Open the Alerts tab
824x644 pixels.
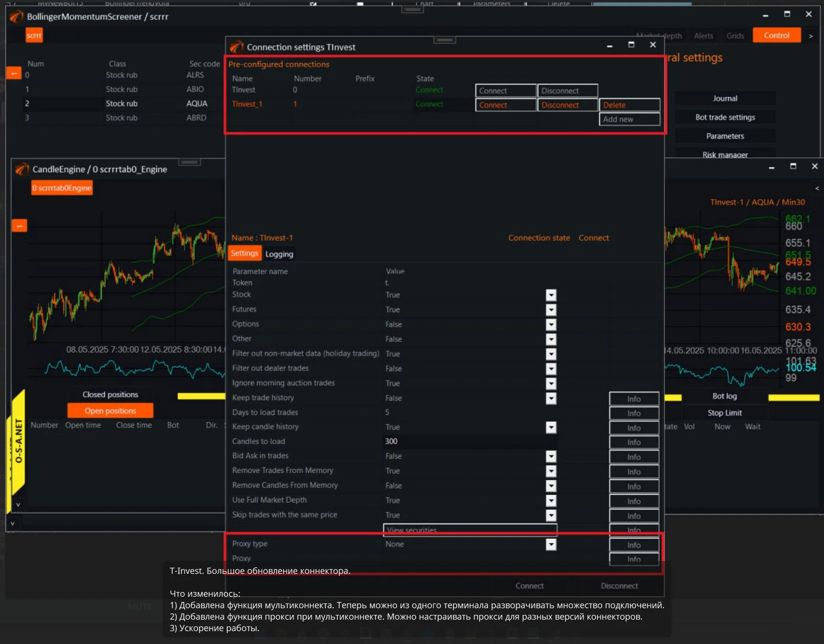point(703,36)
